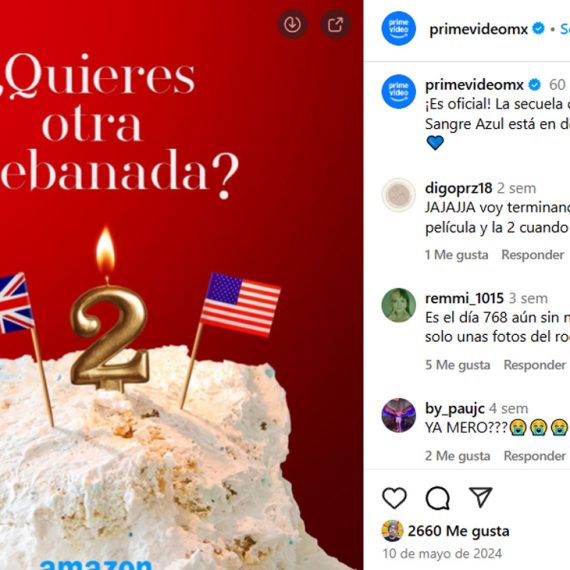The height and width of the screenshot is (570, 570).
Task: Reply to the digoprz18 comment
Action: coord(533,255)
